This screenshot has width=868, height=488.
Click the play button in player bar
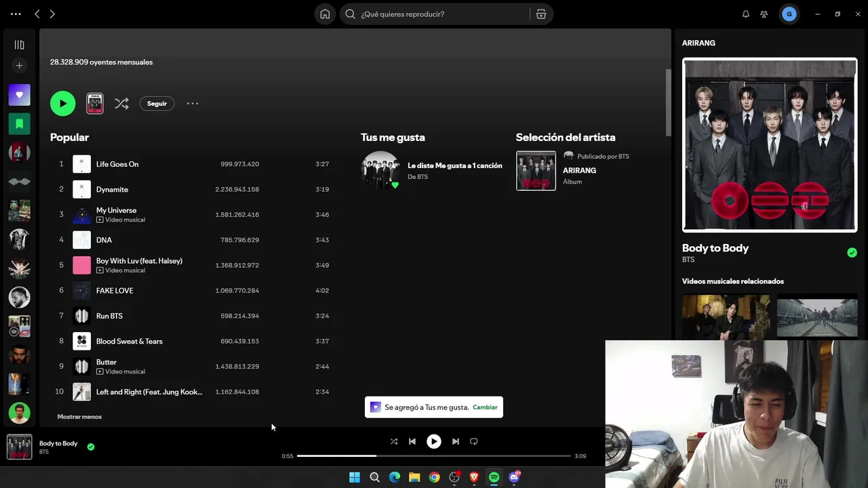(434, 441)
